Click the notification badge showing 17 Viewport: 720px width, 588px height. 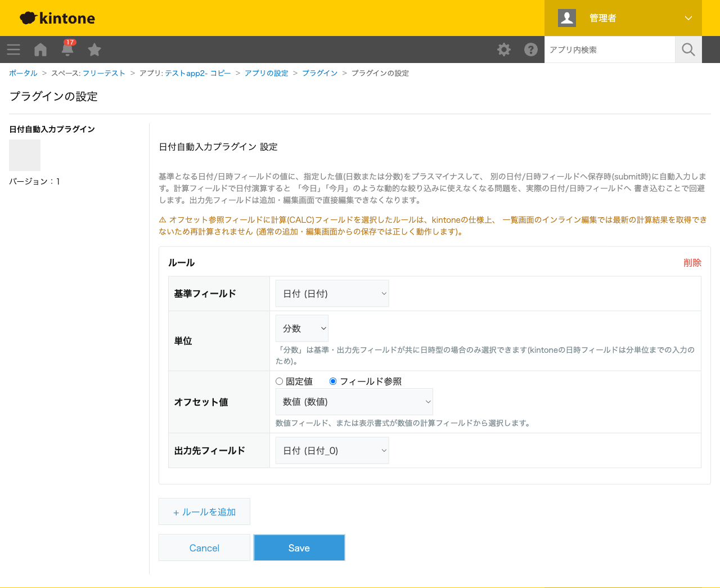click(x=70, y=42)
